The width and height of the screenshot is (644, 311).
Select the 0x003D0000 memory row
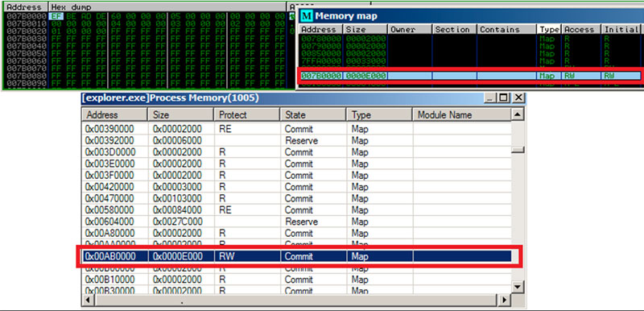coord(296,152)
